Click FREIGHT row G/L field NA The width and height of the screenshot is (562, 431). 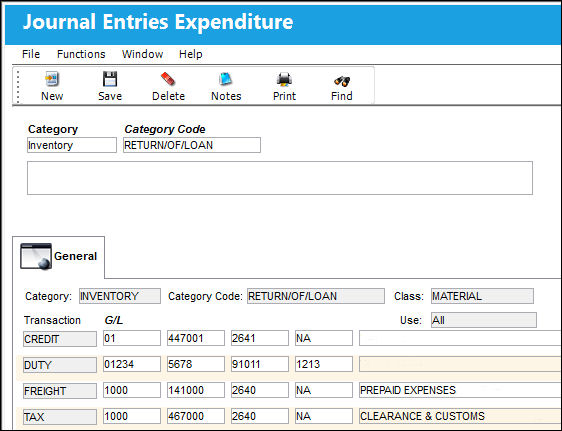coord(324,390)
